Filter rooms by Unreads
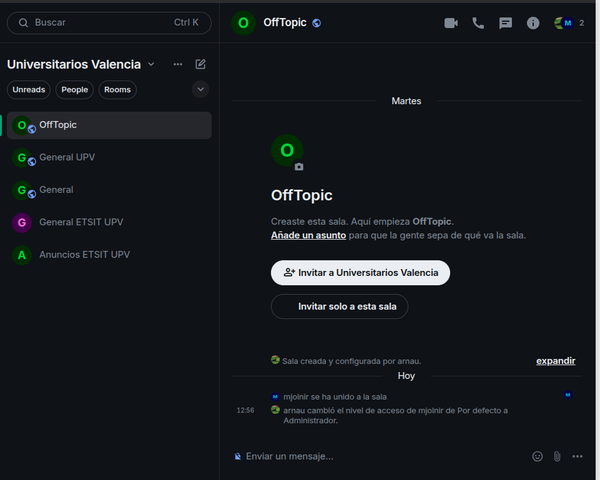Viewport: 600px width, 480px height. [29, 90]
